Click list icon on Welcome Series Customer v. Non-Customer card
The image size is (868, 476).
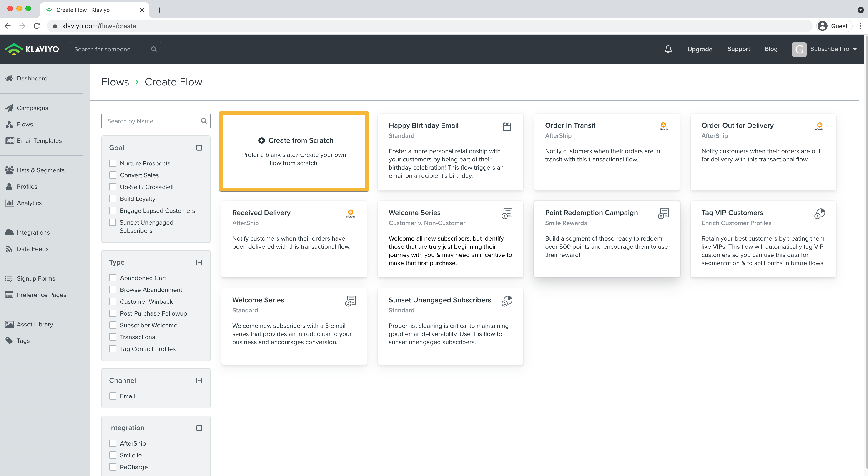[507, 214]
